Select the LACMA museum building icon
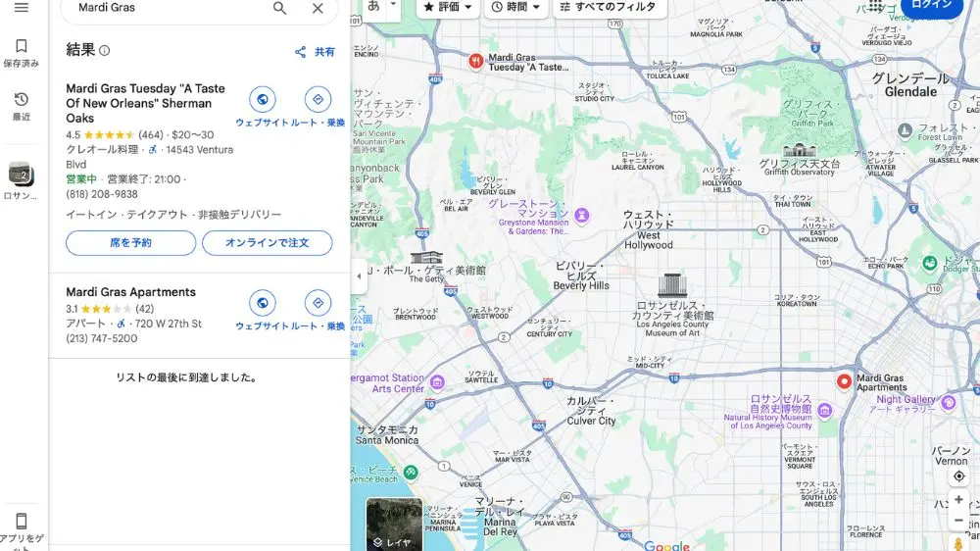980x551 pixels. pyautogui.click(x=672, y=285)
